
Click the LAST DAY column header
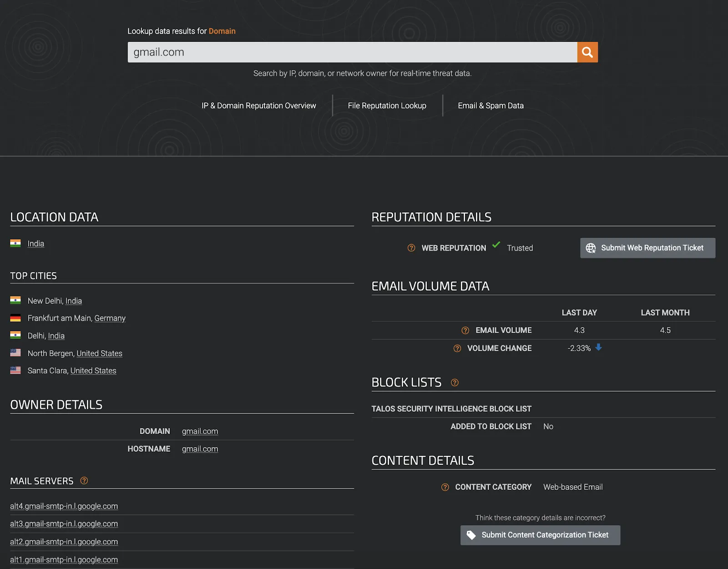pos(579,313)
